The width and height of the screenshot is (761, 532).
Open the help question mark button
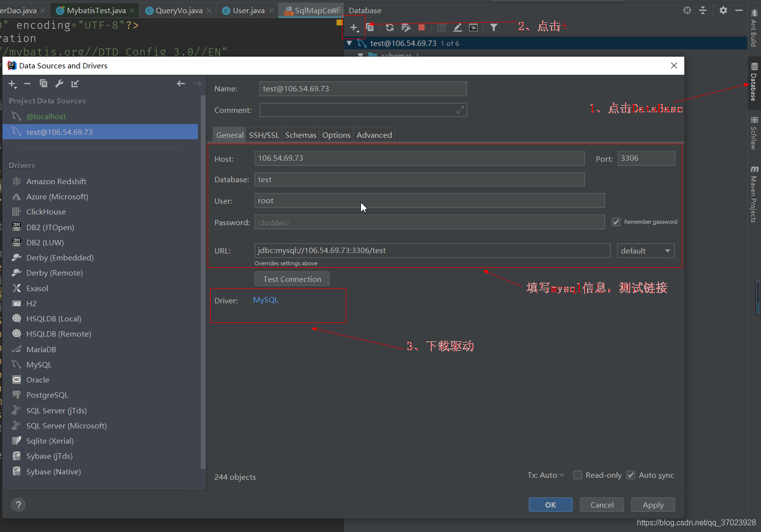click(18, 505)
